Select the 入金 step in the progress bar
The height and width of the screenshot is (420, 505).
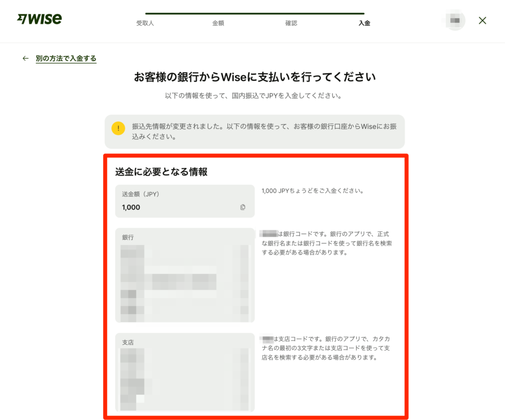pyautogui.click(x=364, y=23)
